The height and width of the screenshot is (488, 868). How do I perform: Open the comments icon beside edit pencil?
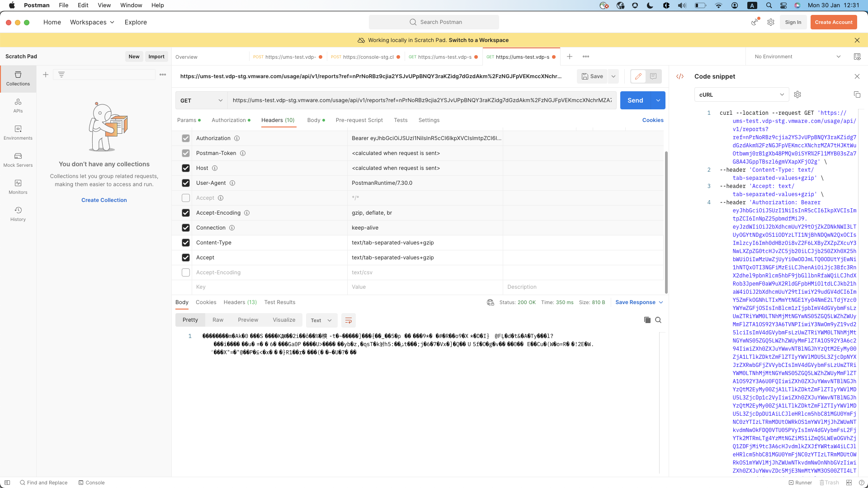coord(653,76)
